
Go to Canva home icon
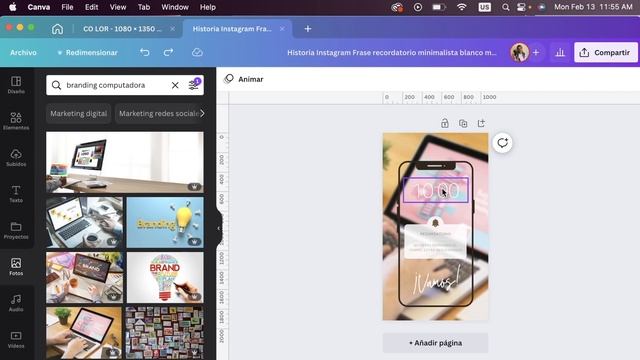58,29
